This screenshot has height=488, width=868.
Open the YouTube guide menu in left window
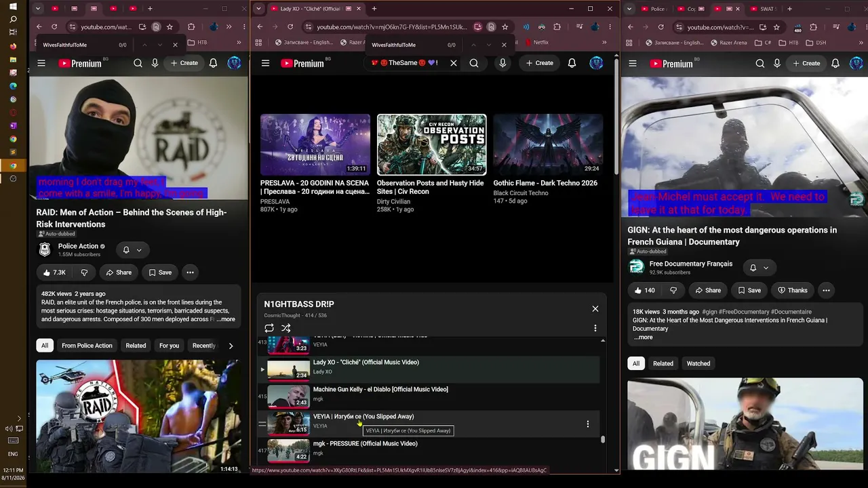coord(41,63)
